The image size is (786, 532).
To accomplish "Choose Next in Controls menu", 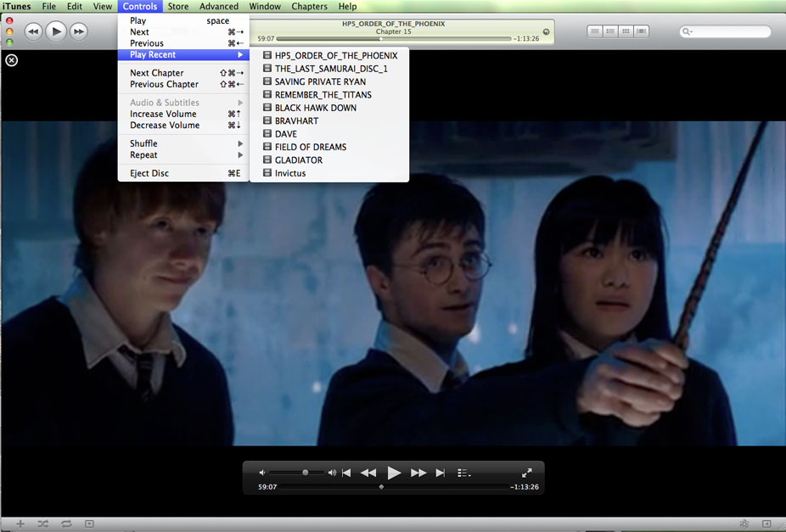I will pos(183,31).
